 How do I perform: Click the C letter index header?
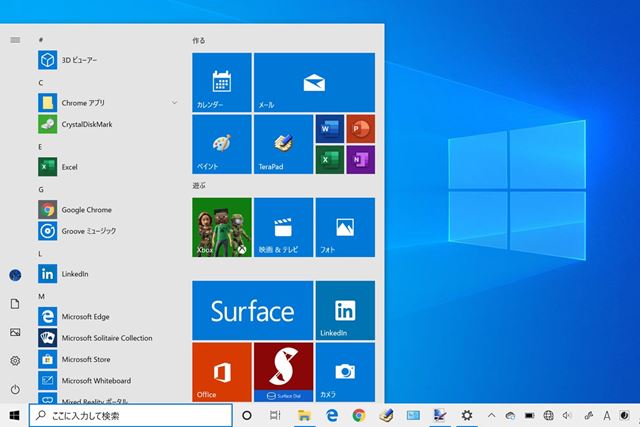click(x=40, y=82)
